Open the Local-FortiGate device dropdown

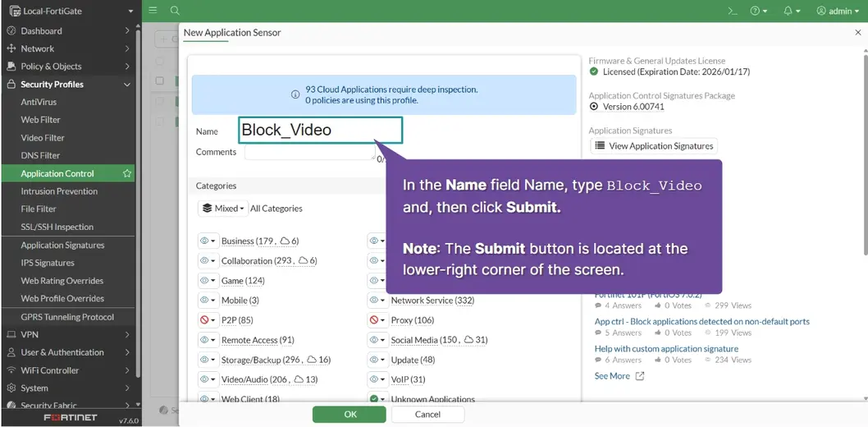click(71, 11)
